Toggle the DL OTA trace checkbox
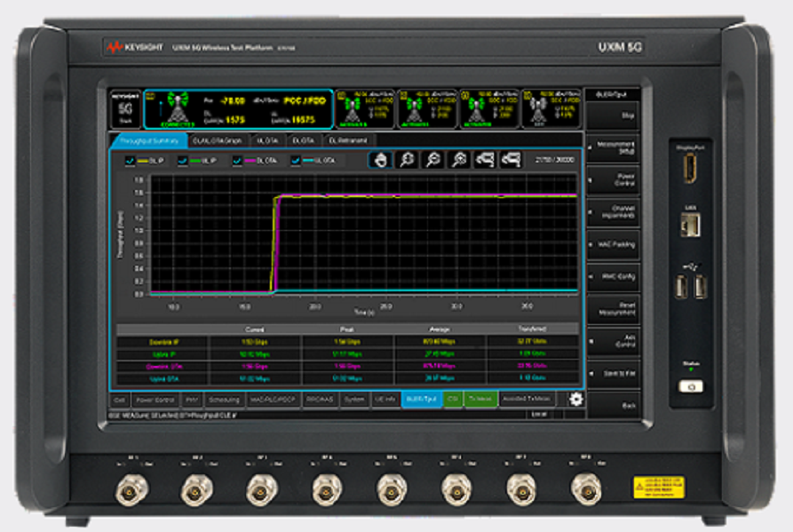The height and width of the screenshot is (532, 793). point(237,161)
